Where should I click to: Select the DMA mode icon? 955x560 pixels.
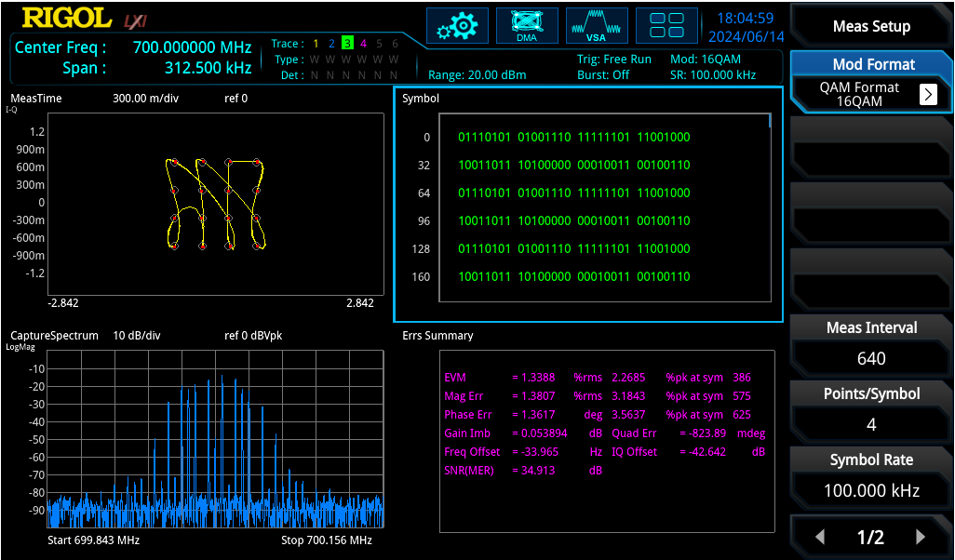coord(527,25)
